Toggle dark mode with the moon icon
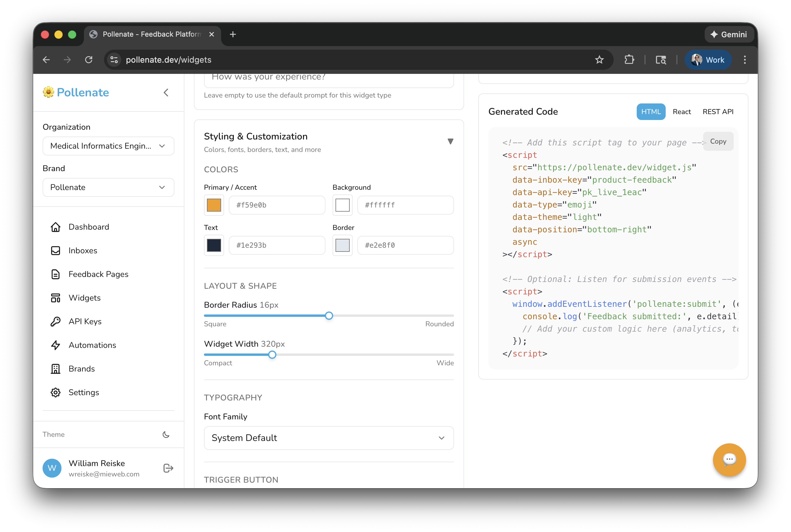The height and width of the screenshot is (532, 791). point(166,435)
